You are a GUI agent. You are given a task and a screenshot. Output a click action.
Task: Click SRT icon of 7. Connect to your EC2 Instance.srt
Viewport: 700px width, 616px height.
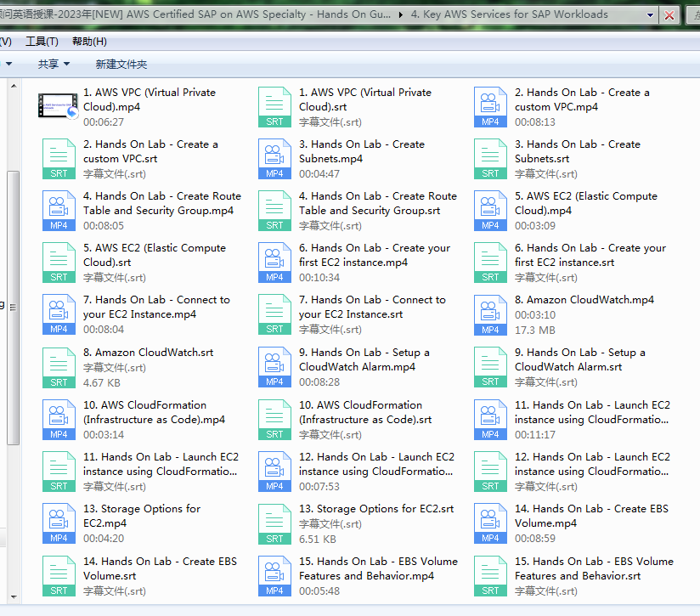click(274, 314)
